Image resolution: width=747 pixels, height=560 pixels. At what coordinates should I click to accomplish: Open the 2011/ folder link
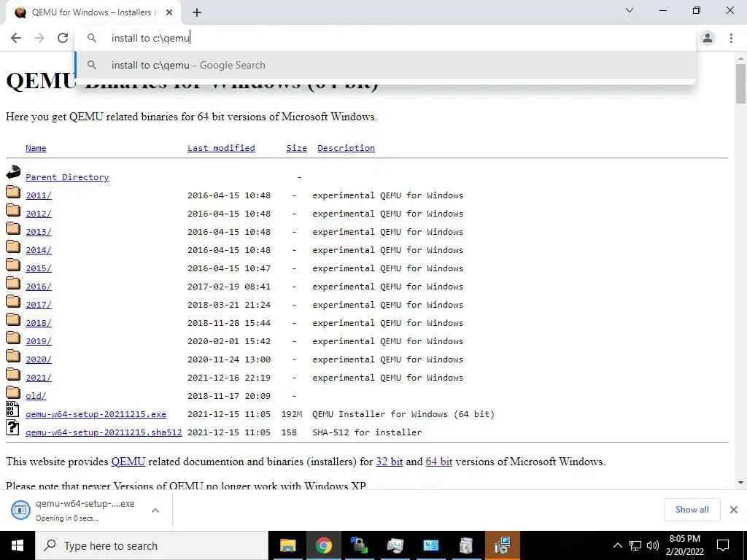[x=39, y=195]
